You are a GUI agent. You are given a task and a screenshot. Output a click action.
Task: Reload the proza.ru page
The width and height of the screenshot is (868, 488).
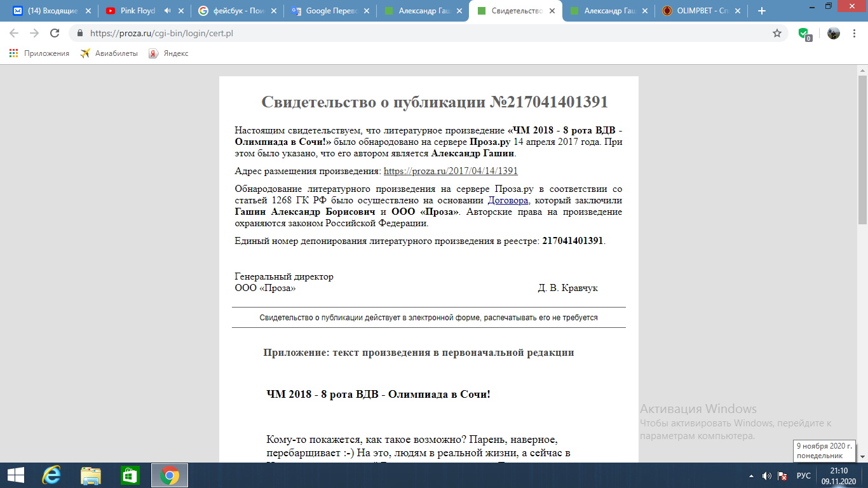tap(55, 33)
